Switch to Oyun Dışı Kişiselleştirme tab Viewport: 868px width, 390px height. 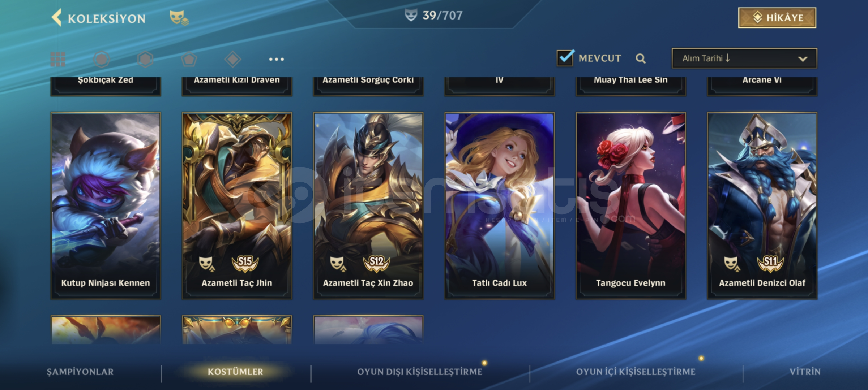(420, 372)
